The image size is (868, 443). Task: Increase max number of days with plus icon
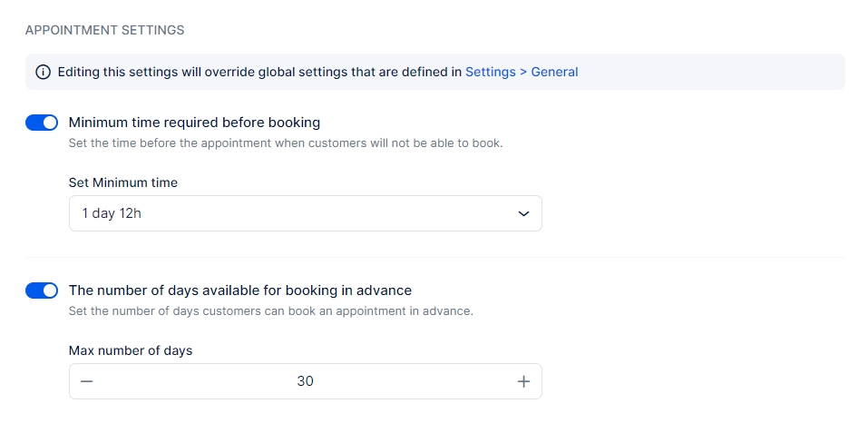coord(523,381)
